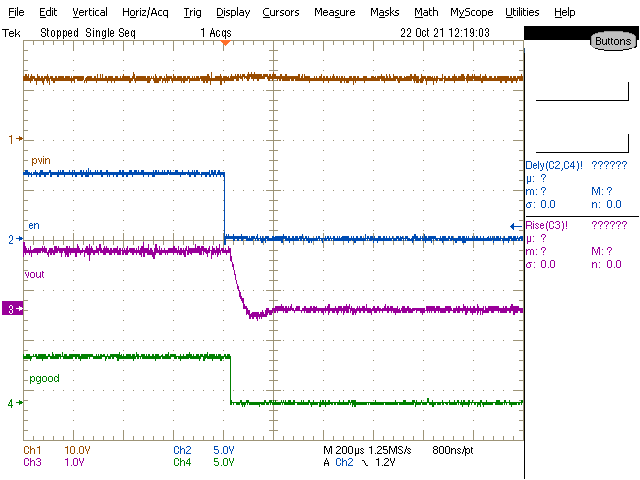Click the Ch4 5.0V scale readout
This screenshot has width=640, height=480.
pos(204,462)
